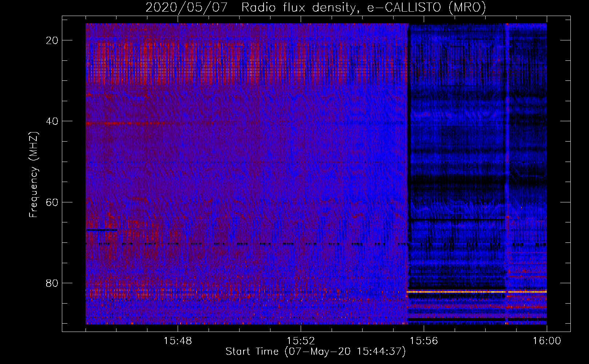
Task: Select the 15:56 time axis label
Action: click(x=424, y=341)
